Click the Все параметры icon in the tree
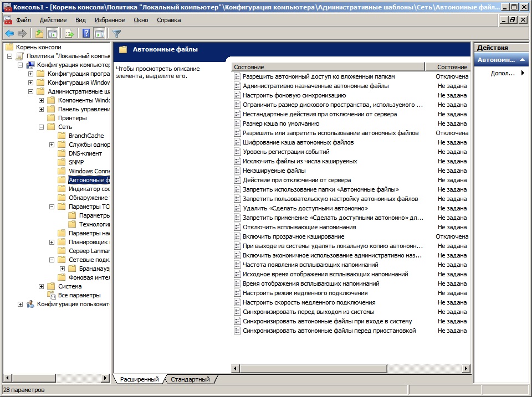 [51, 295]
